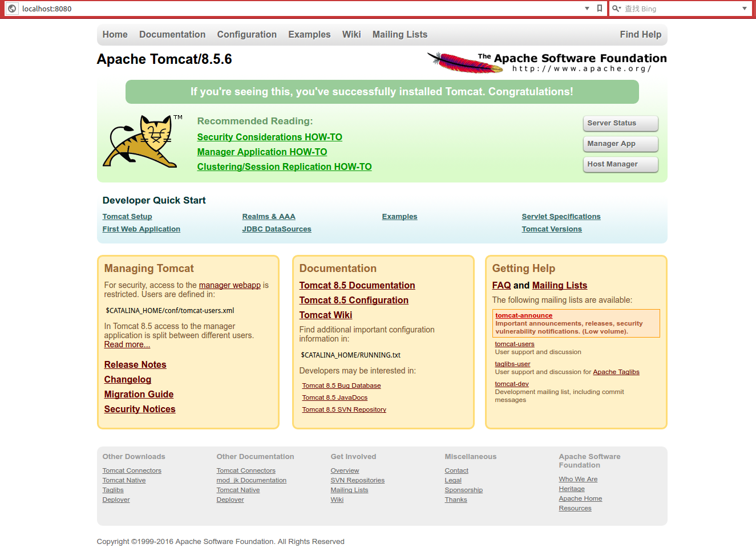The width and height of the screenshot is (756, 548).
Task: Click the Tomcat cat mascot logo
Action: click(x=142, y=142)
